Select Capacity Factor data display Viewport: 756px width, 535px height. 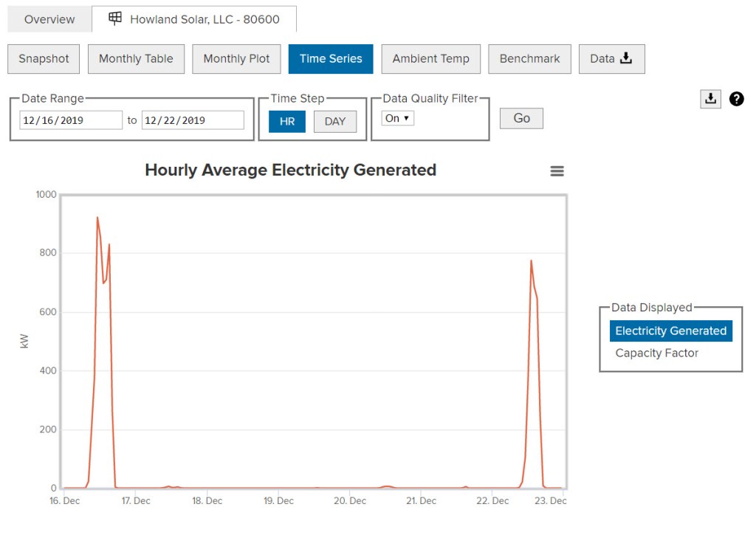656,353
